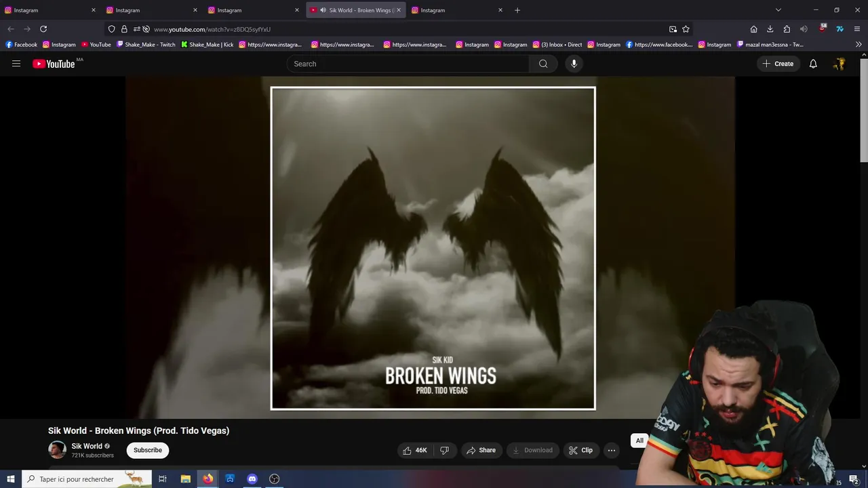Open Sik World channel name link

tap(87, 446)
